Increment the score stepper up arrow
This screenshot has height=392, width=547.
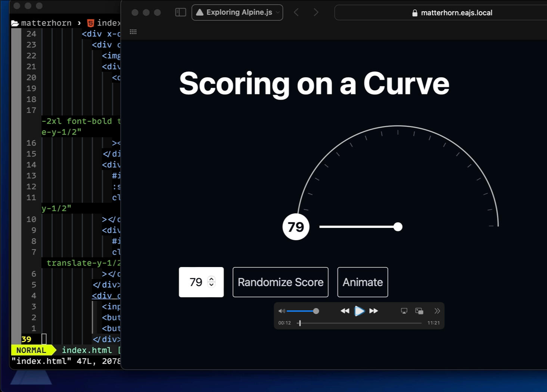211,279
